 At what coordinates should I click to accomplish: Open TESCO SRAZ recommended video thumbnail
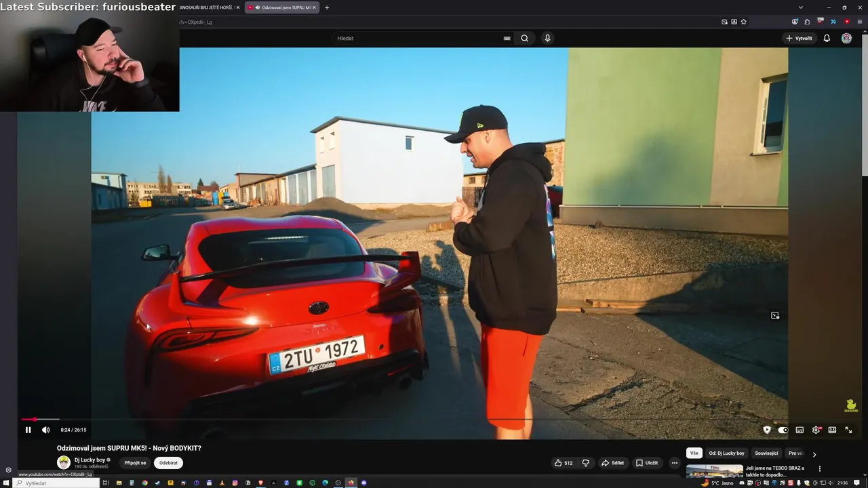[715, 471]
